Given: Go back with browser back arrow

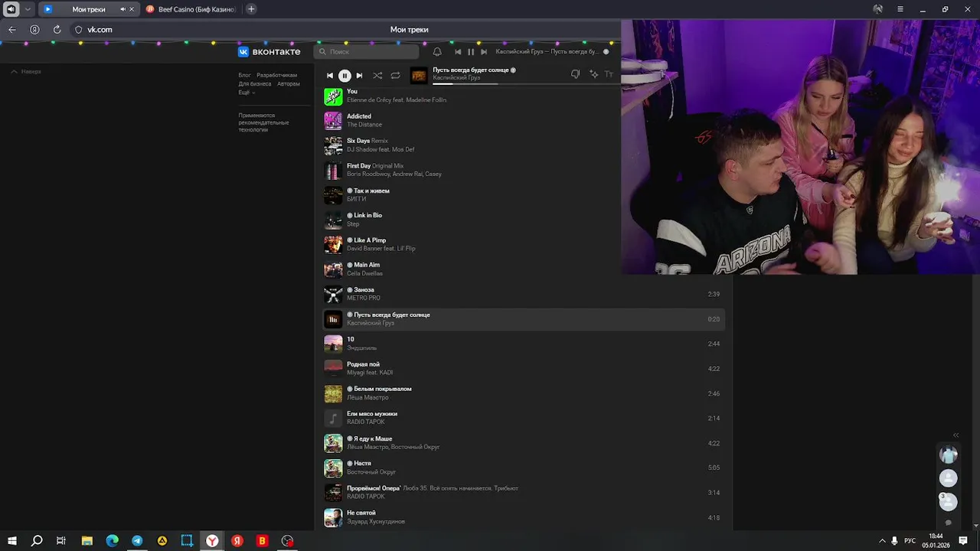Looking at the screenshot, I should click(x=12, y=30).
